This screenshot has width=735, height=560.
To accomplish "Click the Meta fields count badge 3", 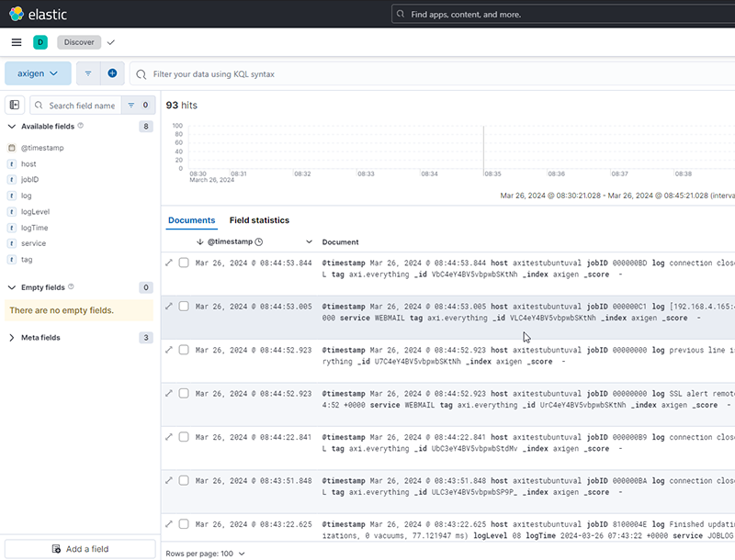I will click(x=146, y=338).
